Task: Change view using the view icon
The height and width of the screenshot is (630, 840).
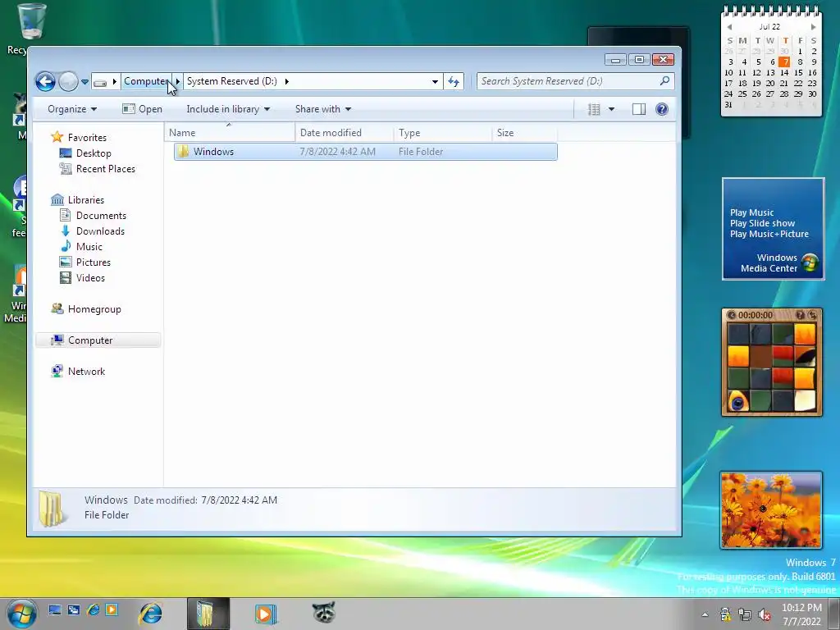Action: pos(594,109)
